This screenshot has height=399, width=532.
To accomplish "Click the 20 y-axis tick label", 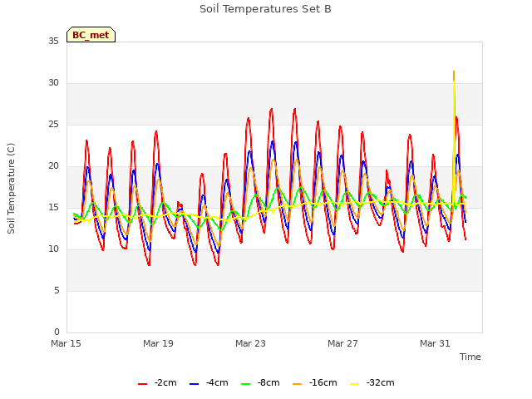I will coord(53,166).
